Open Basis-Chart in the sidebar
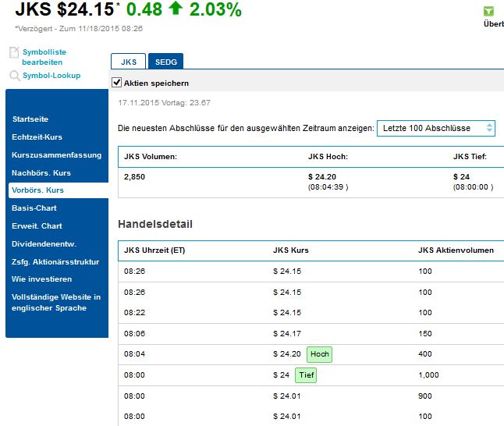This screenshot has width=504, height=426. coord(34,208)
